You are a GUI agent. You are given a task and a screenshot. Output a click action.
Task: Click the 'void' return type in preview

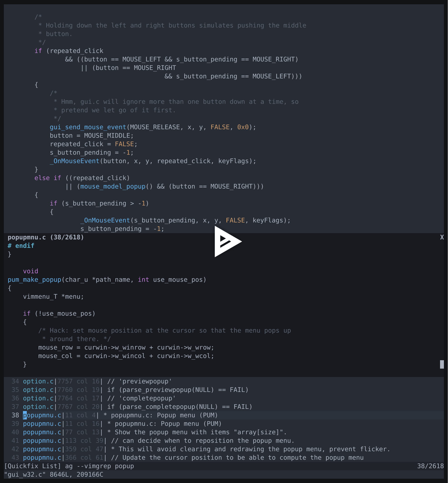(x=30, y=271)
